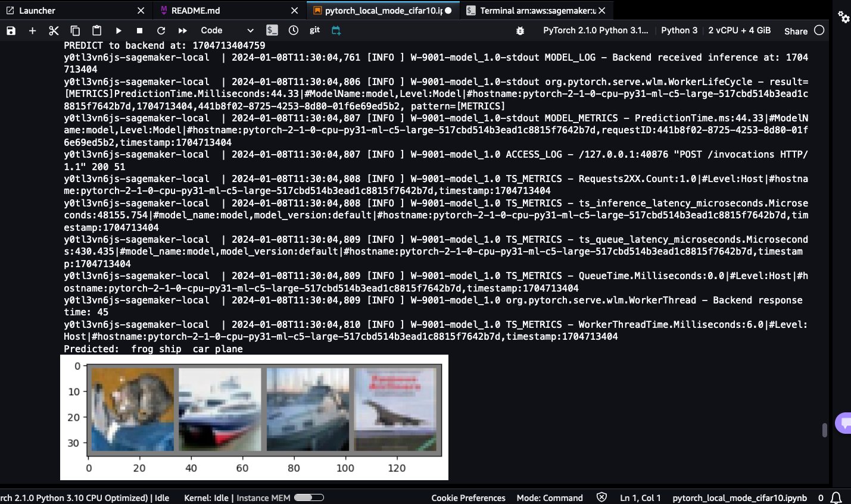851x504 pixels.
Task: Click pytorch_local_mode_cifar10.ipynb in status bar
Action: (740, 498)
